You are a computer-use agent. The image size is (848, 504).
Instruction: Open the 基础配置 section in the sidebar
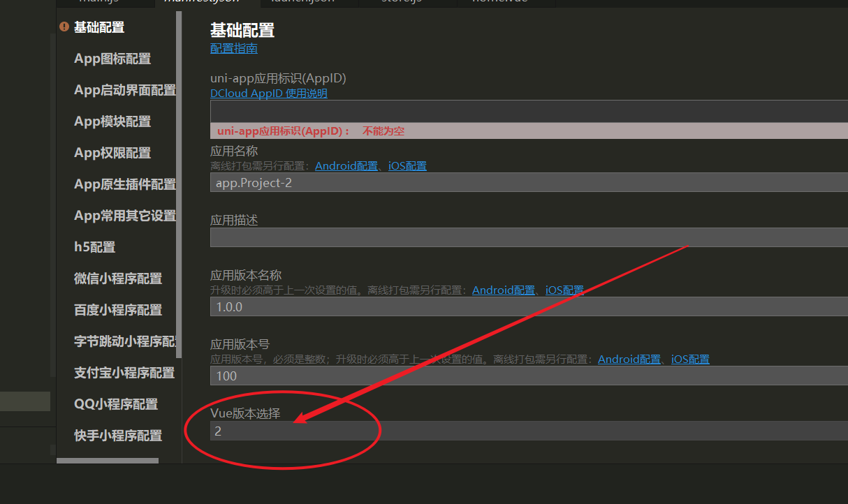pyautogui.click(x=99, y=27)
